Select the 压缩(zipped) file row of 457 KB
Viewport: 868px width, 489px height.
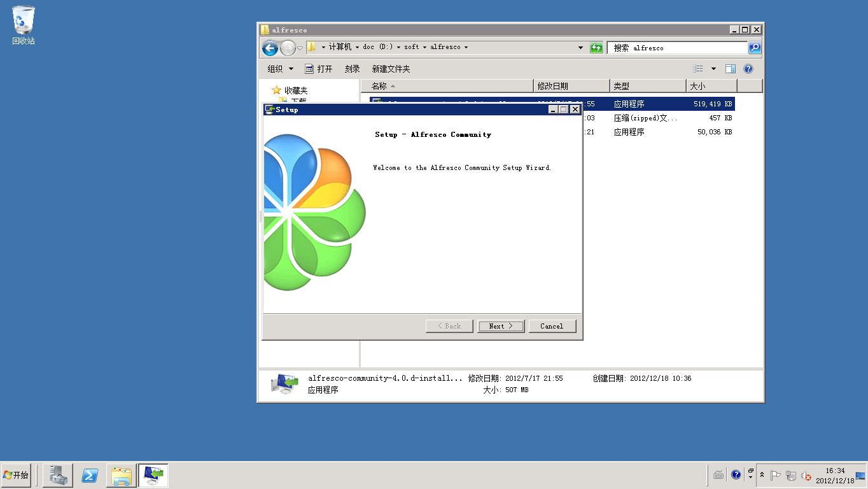click(x=659, y=118)
